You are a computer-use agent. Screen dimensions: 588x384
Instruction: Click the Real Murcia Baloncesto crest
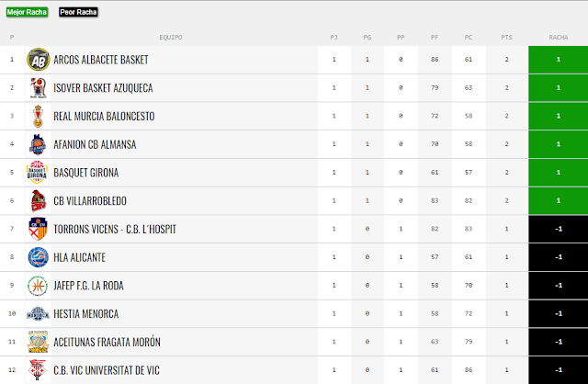pos(38,116)
